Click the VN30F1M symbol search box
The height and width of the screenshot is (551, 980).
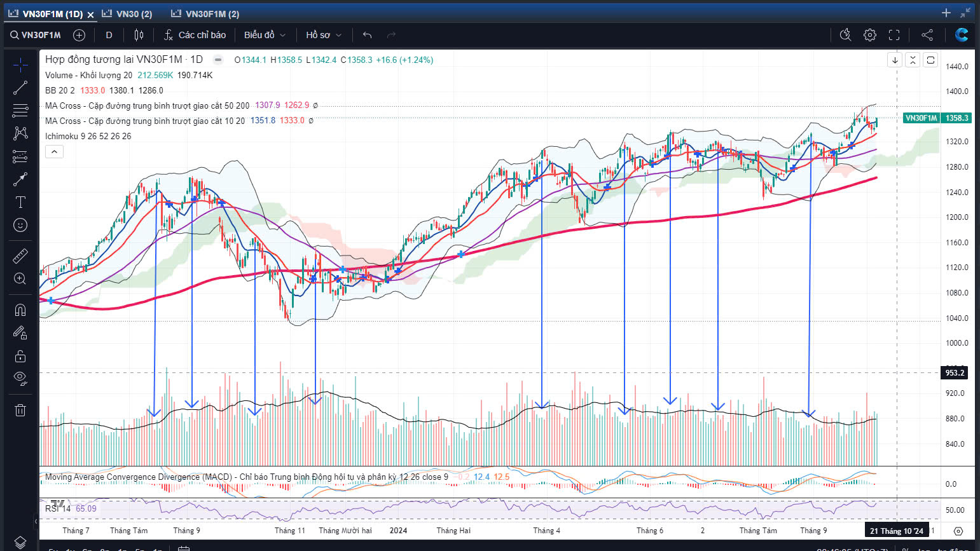coord(35,35)
